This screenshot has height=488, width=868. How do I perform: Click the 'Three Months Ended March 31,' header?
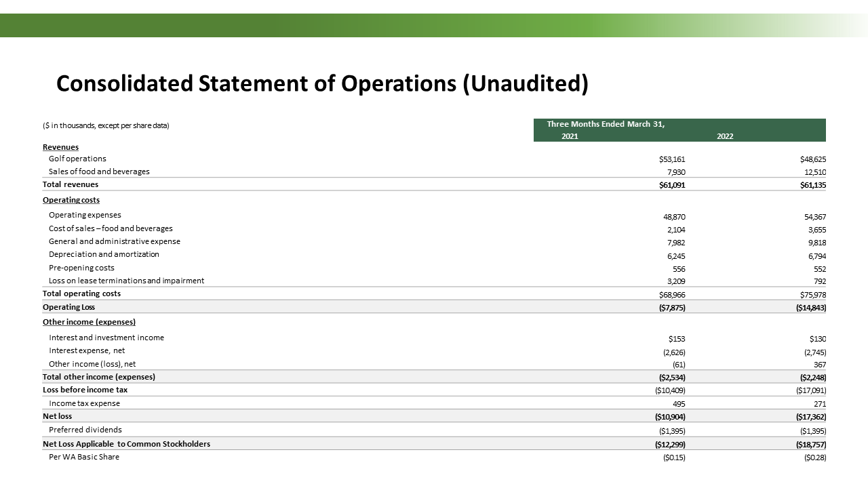tap(606, 124)
